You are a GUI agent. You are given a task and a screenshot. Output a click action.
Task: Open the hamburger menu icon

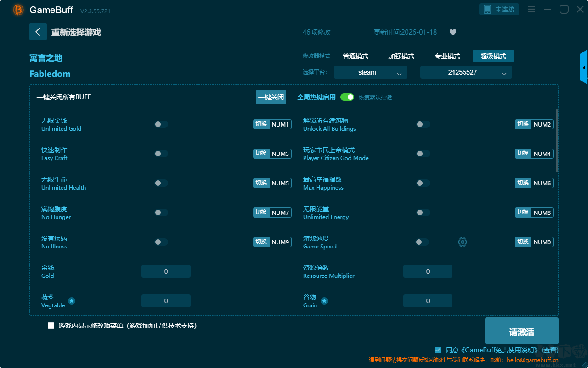click(531, 10)
